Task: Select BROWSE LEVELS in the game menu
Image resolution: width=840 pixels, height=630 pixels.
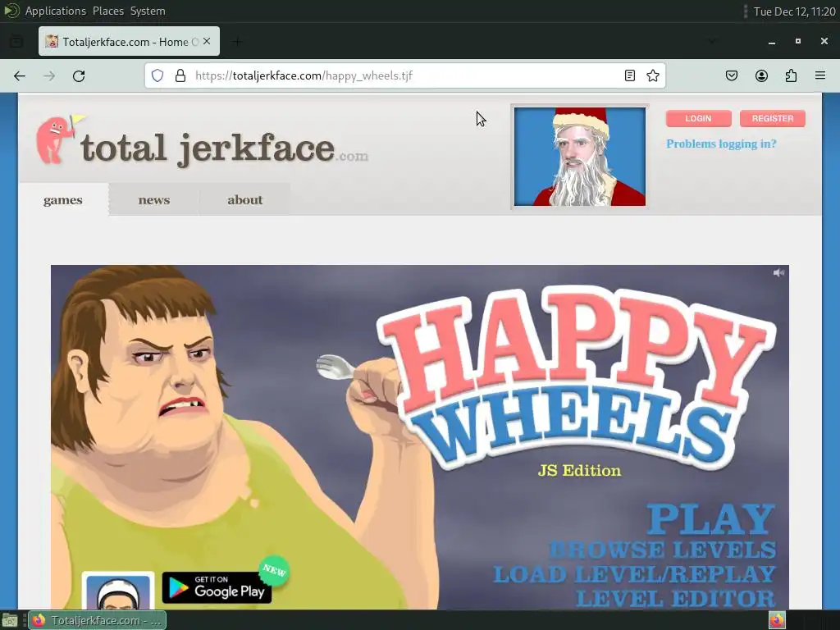Action: pyautogui.click(x=663, y=550)
